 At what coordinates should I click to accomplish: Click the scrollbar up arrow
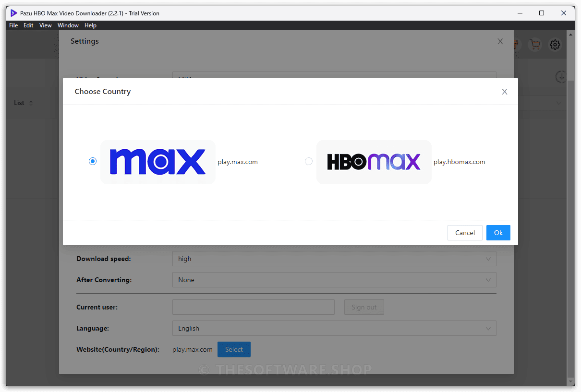pyautogui.click(x=571, y=35)
